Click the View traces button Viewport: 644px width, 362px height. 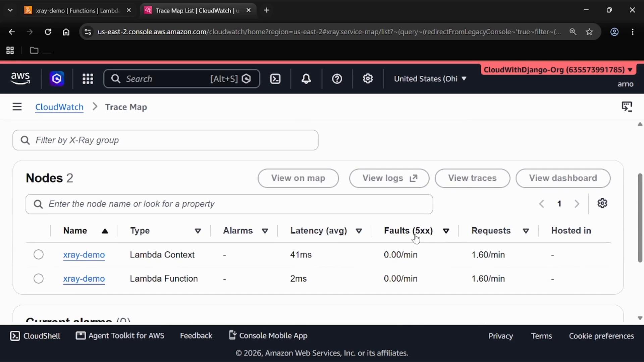click(472, 178)
